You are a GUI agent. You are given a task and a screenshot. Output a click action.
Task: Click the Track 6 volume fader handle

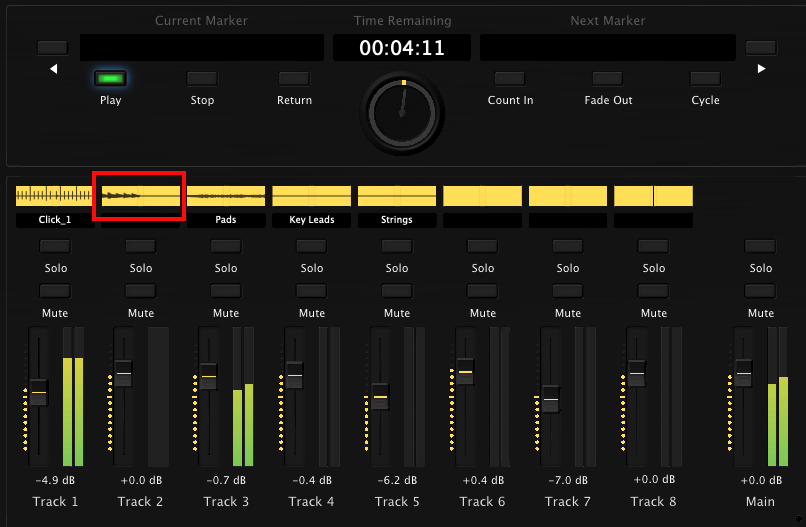click(465, 372)
